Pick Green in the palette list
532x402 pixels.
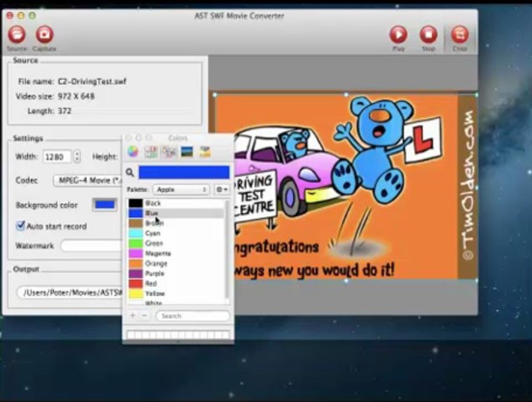click(176, 243)
